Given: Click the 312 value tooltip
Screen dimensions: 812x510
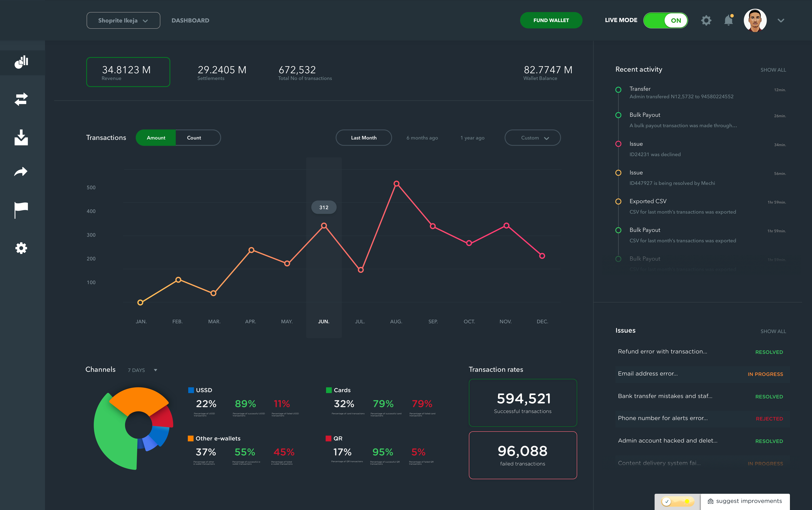Looking at the screenshot, I should (324, 207).
